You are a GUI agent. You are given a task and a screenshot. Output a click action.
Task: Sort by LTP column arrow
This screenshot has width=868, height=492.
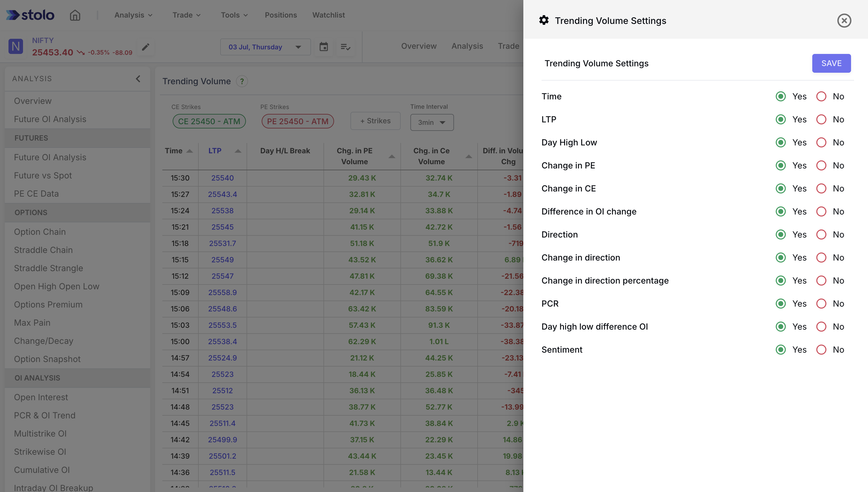click(238, 151)
